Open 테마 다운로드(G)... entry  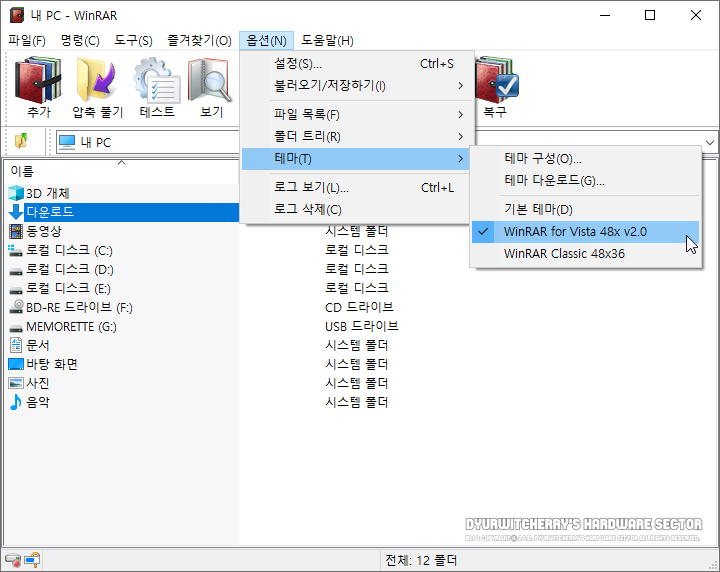coord(585,180)
